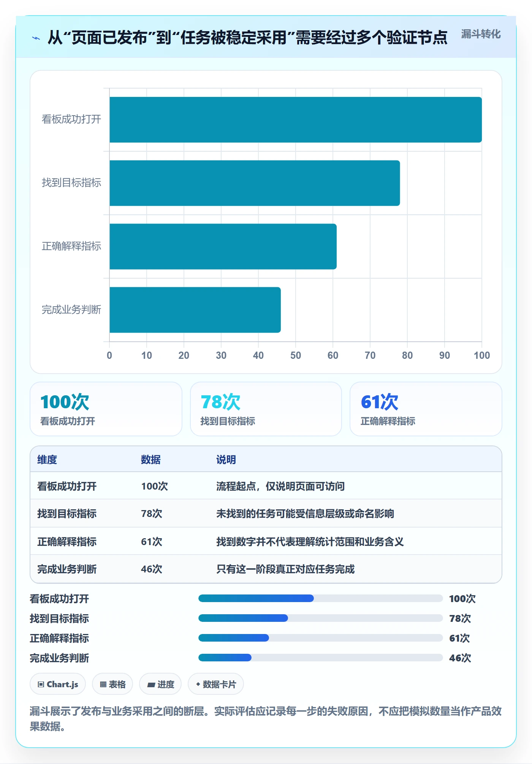
Task: Click the 正确解释指标 progress bar
Action: coord(321,638)
